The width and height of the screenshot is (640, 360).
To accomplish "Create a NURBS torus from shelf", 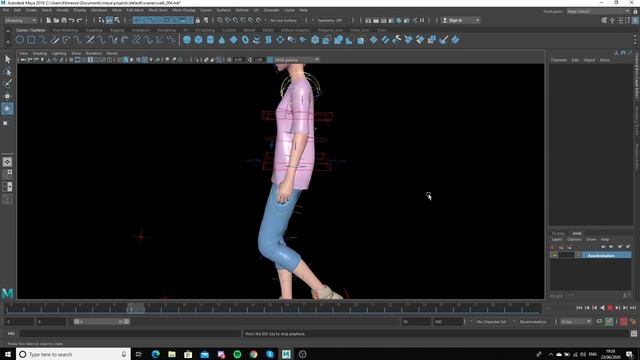I will (x=245, y=40).
